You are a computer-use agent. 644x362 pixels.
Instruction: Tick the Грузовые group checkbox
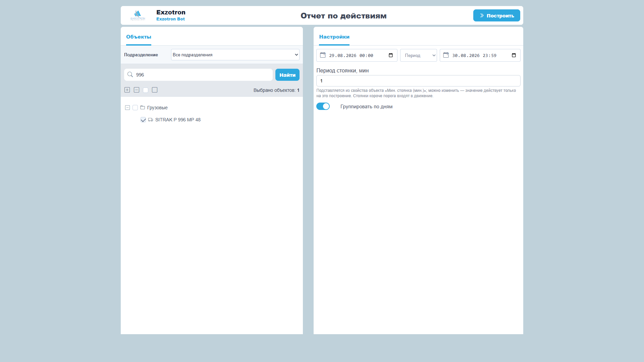point(135,108)
